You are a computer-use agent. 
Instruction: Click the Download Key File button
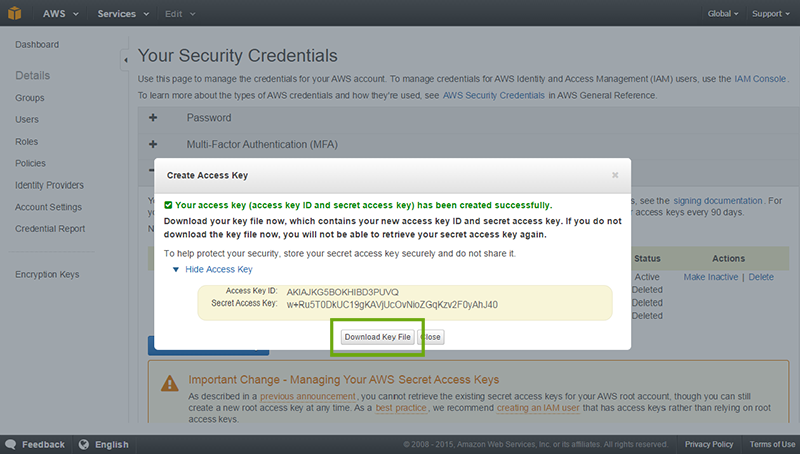(377, 337)
